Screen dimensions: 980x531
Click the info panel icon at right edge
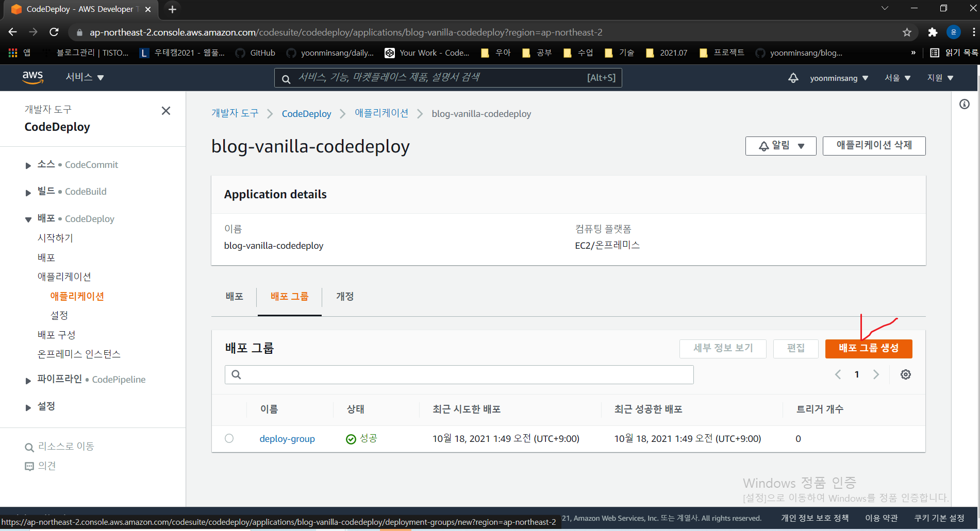(x=965, y=104)
